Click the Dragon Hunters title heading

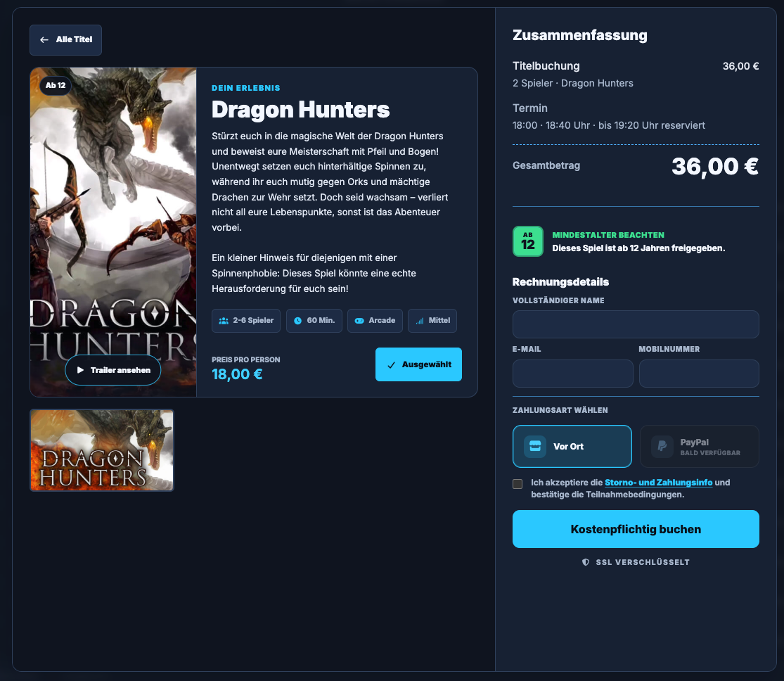[300, 110]
